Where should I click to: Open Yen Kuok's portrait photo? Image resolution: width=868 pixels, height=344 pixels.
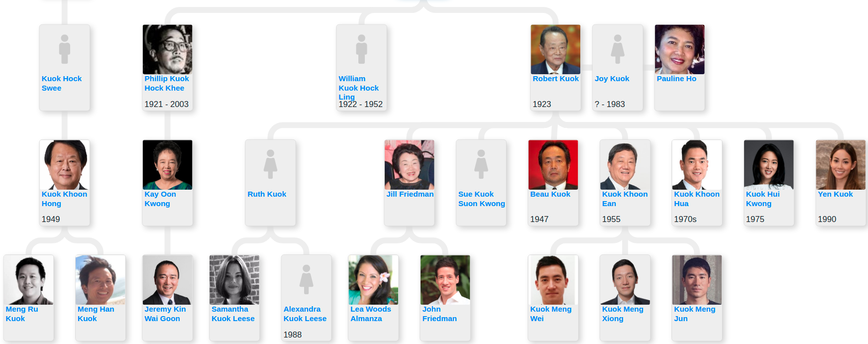[841, 165]
